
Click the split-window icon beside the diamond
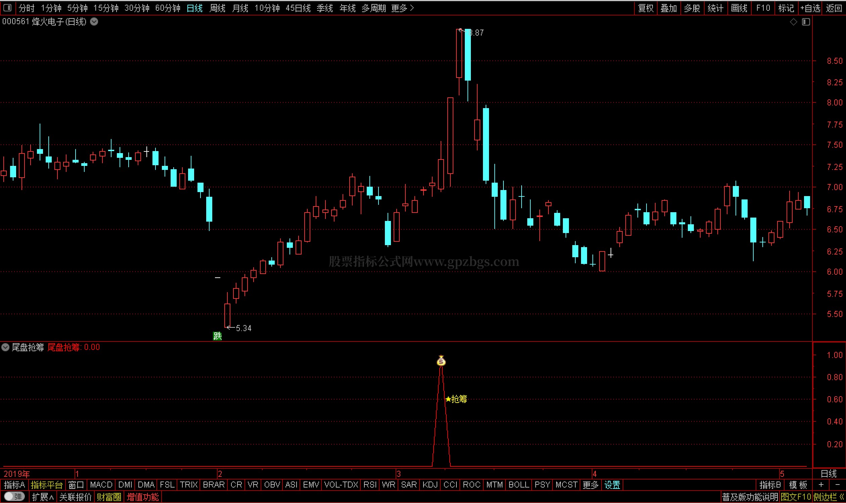coord(806,22)
